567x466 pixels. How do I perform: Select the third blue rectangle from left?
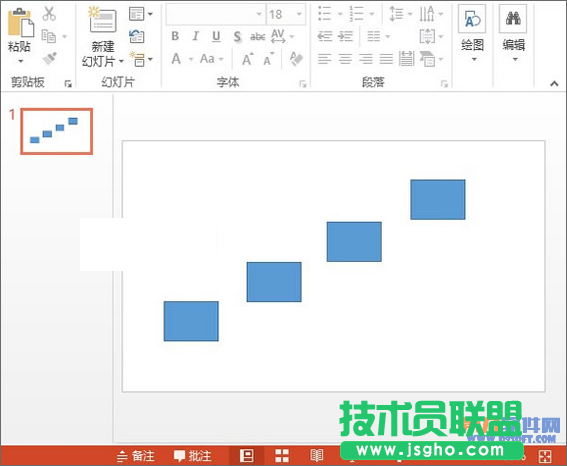pos(354,241)
